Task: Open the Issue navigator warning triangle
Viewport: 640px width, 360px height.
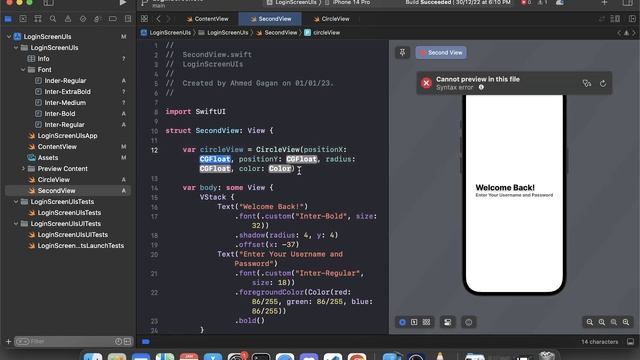Action: tap(68, 19)
